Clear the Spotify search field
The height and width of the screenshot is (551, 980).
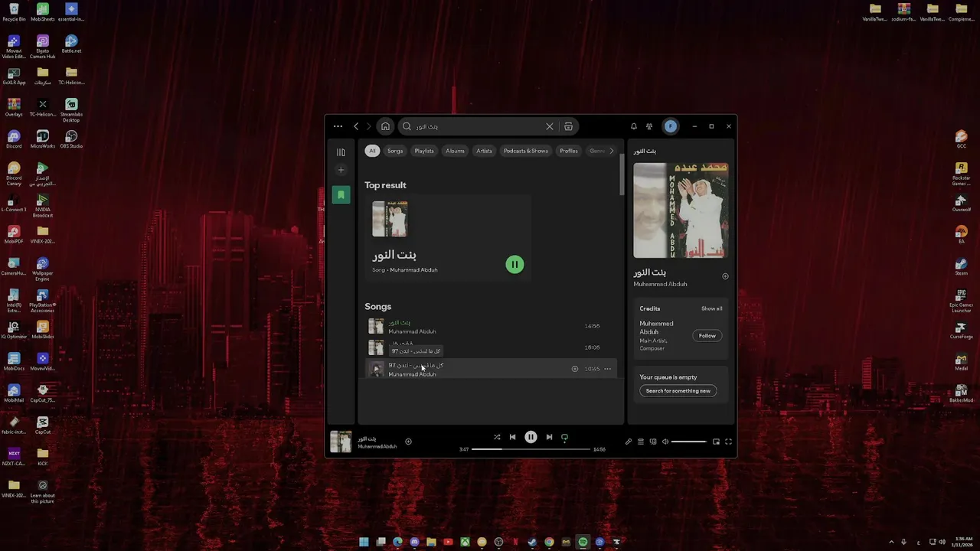549,126
